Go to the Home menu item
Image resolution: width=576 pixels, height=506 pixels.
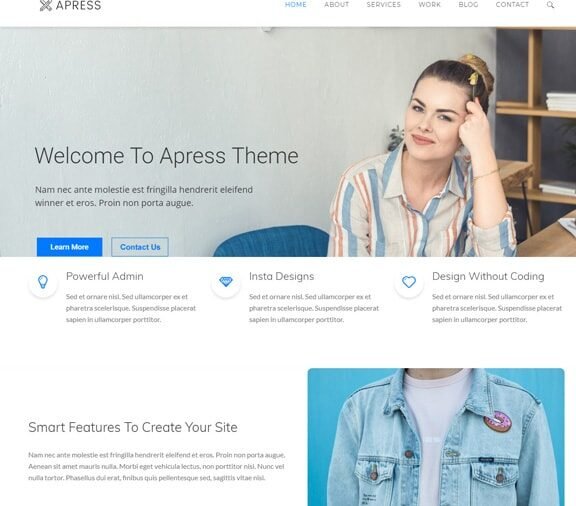[x=295, y=5]
